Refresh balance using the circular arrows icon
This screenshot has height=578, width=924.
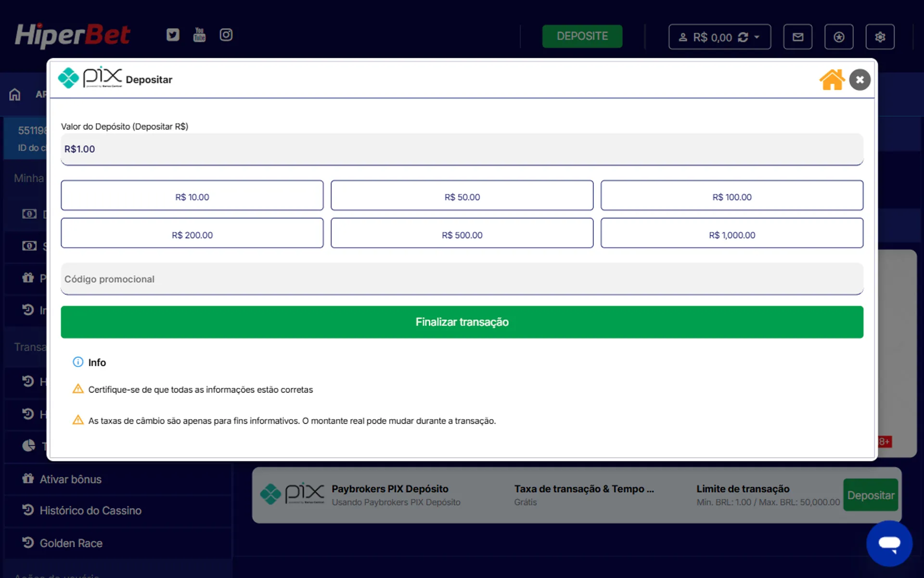pos(743,37)
